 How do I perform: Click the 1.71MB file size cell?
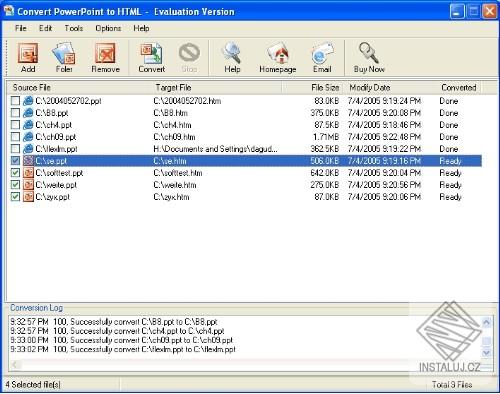(326, 137)
